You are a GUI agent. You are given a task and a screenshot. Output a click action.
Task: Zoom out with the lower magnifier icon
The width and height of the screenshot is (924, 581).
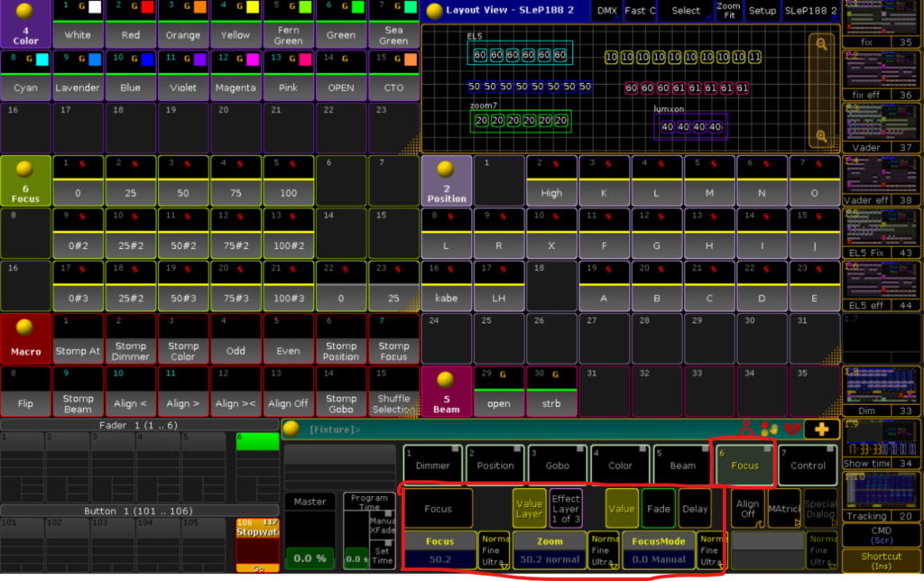click(822, 137)
